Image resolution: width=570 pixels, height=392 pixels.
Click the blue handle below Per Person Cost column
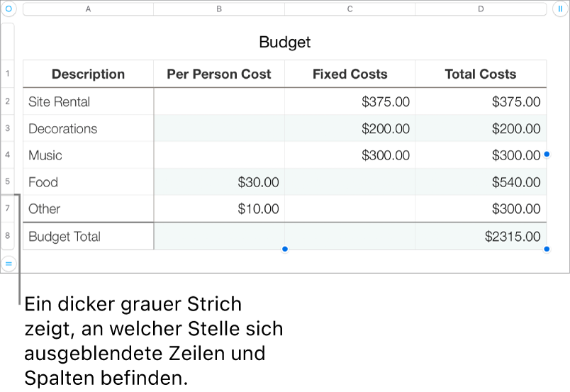285,249
